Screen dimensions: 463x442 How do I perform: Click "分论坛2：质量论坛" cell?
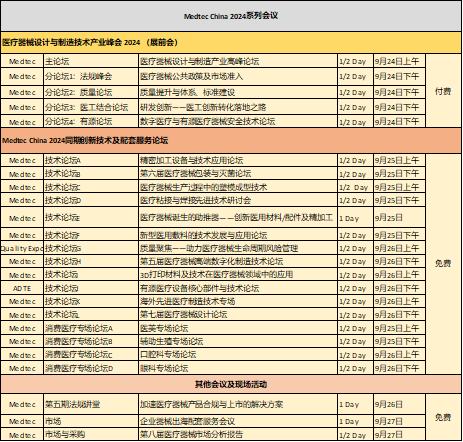(x=91, y=92)
